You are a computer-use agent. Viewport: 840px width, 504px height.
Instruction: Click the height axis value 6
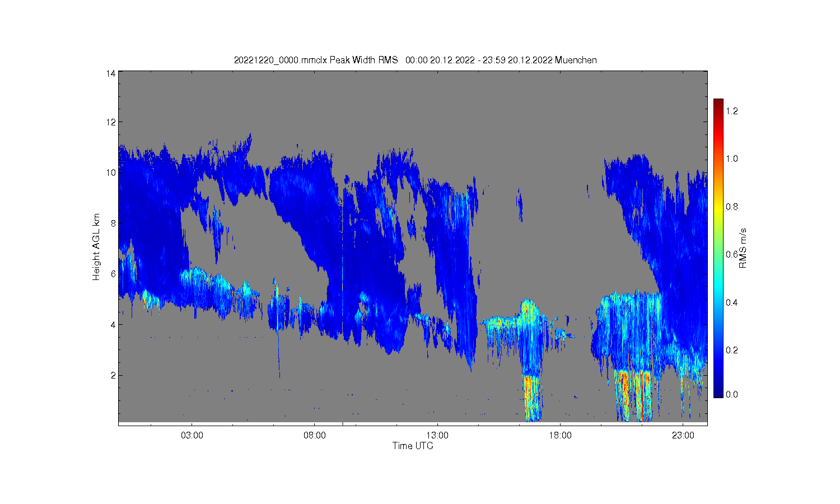(113, 274)
